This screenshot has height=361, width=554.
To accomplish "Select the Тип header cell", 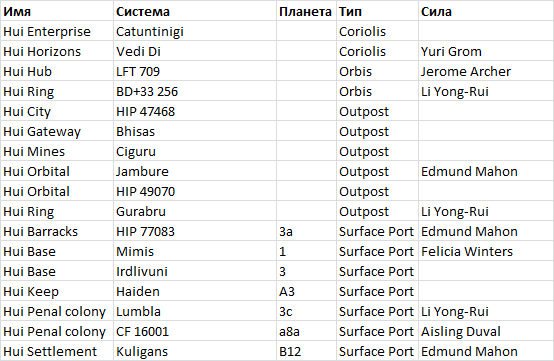I will pyautogui.click(x=377, y=11).
